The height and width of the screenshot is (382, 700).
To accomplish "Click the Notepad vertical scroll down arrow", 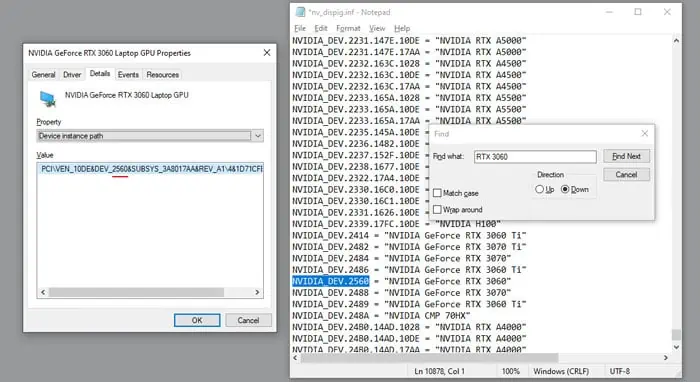I will coord(676,347).
